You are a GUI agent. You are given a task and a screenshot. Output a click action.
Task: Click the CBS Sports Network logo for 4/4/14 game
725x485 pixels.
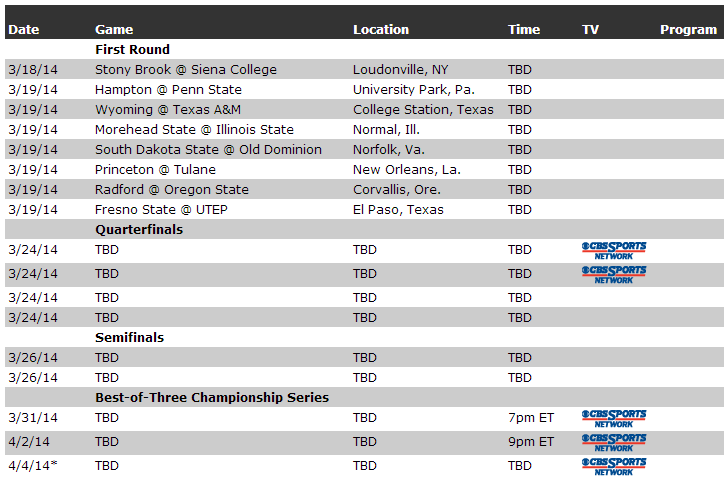coord(614,467)
